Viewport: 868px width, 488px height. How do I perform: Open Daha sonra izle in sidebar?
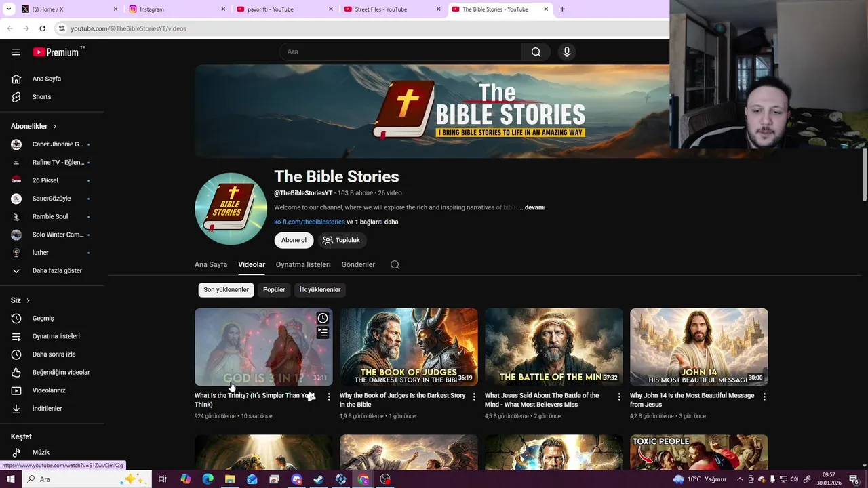(53, 354)
